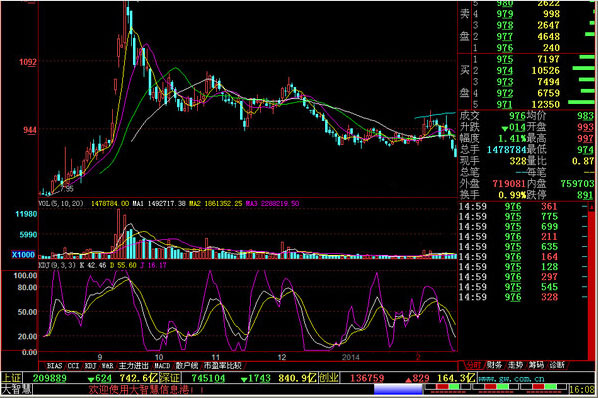
Task: Switch indicator to BIAS tab
Action: click(54, 366)
